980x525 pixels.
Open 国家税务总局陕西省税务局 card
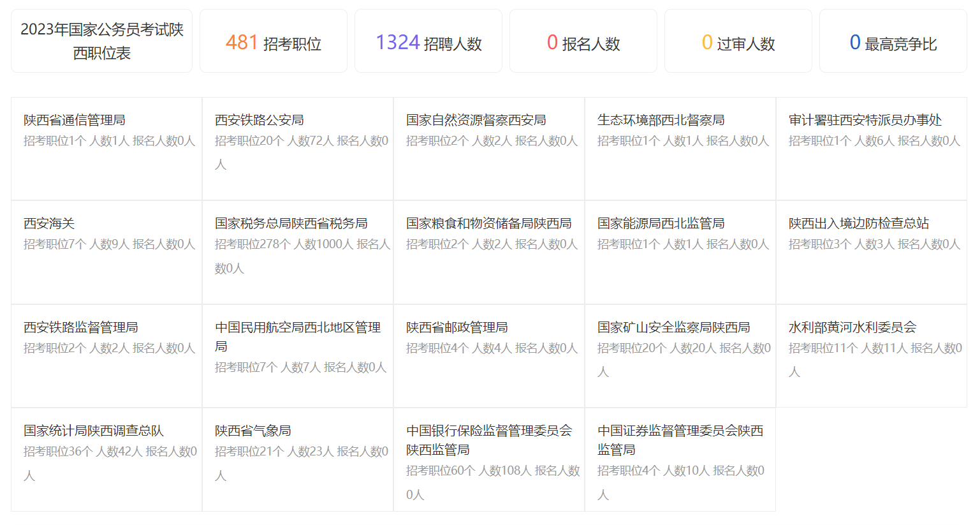[x=298, y=253]
